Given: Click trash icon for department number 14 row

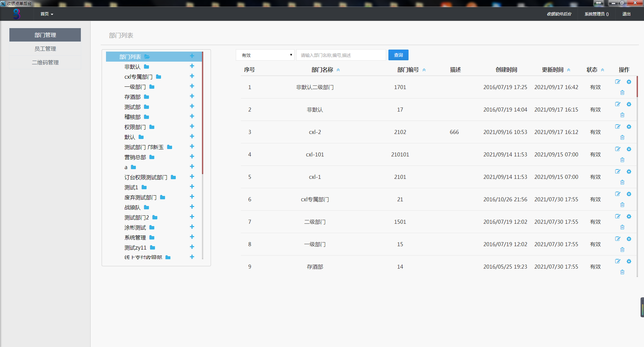Looking at the screenshot, I should point(622,272).
